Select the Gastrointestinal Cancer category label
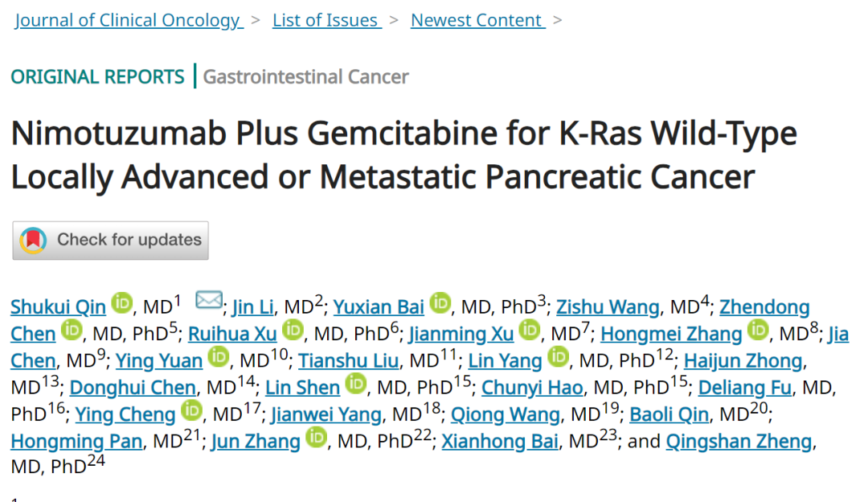The width and height of the screenshot is (868, 502). (x=305, y=77)
